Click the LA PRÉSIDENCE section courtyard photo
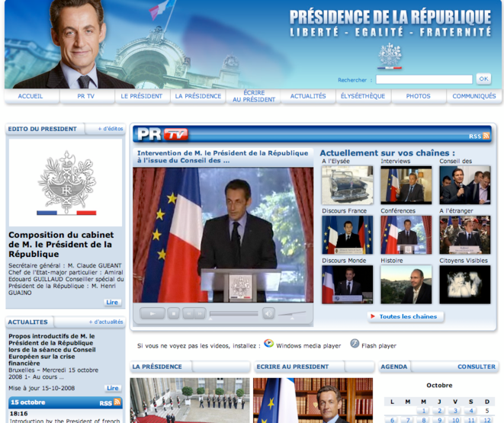 [190, 400]
